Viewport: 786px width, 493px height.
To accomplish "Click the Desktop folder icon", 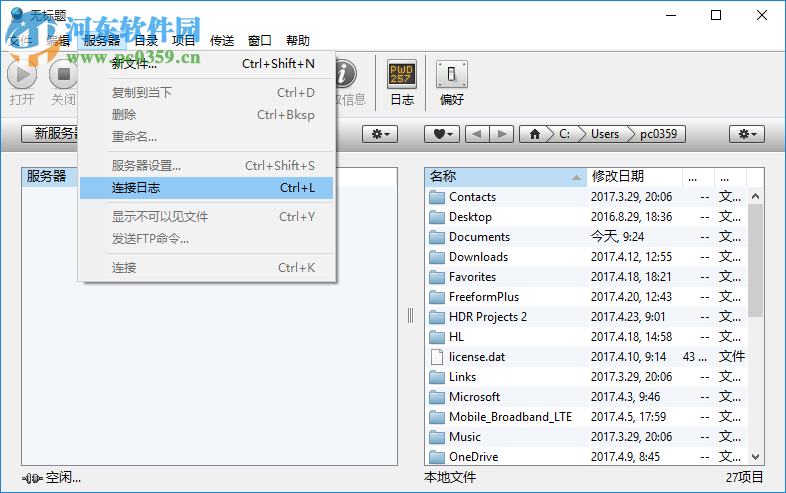I will click(x=437, y=217).
